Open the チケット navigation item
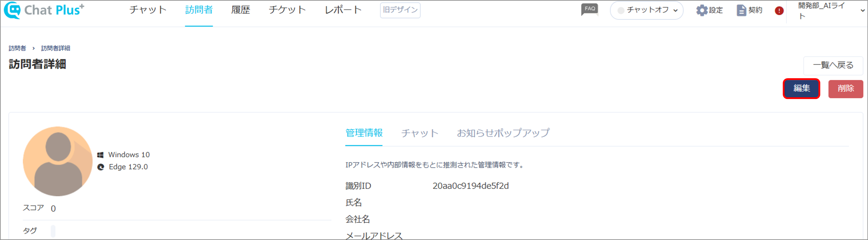The width and height of the screenshot is (868, 240). point(287,10)
